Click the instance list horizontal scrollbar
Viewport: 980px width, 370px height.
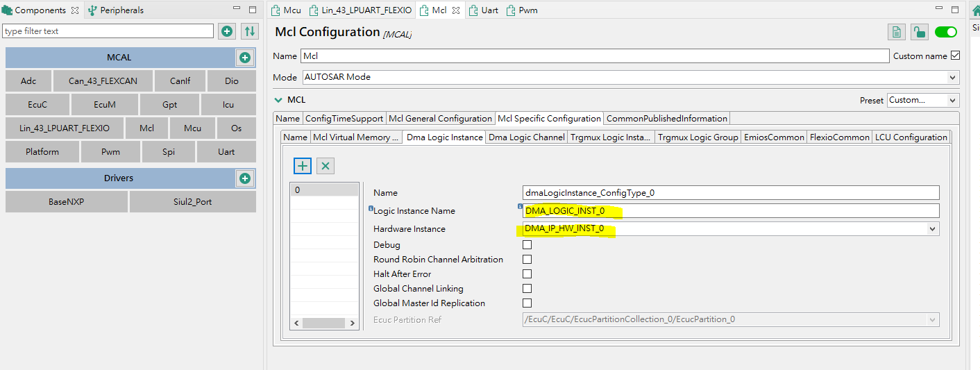pos(324,323)
